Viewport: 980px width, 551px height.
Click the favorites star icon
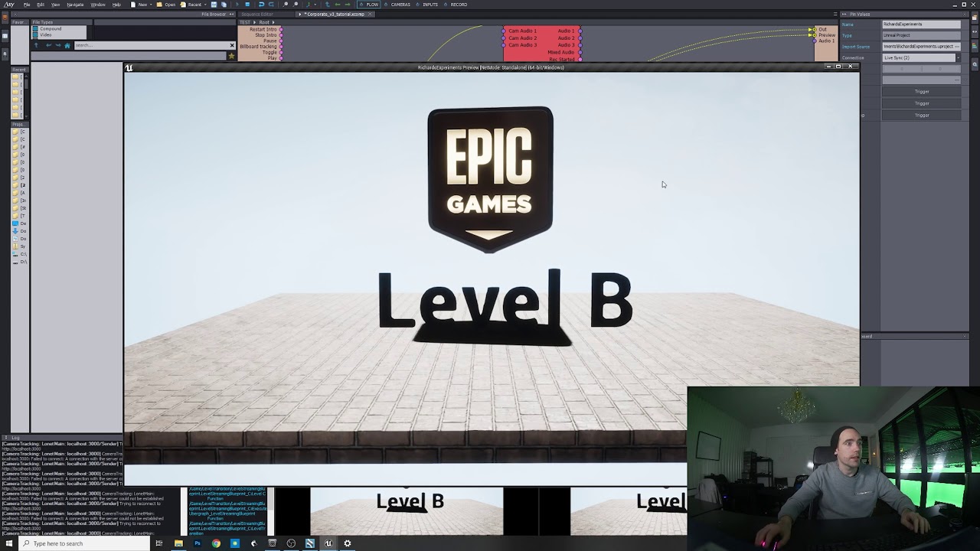[231, 56]
